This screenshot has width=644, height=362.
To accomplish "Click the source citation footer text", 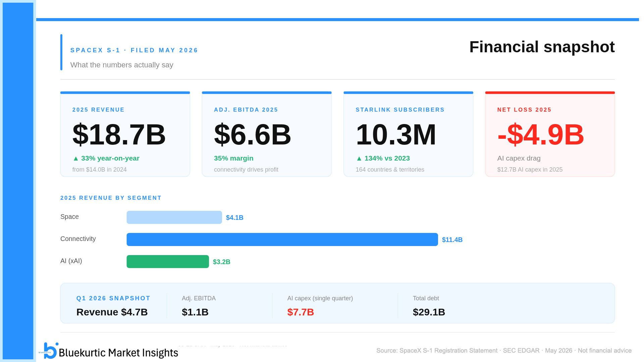I will coord(504,351).
